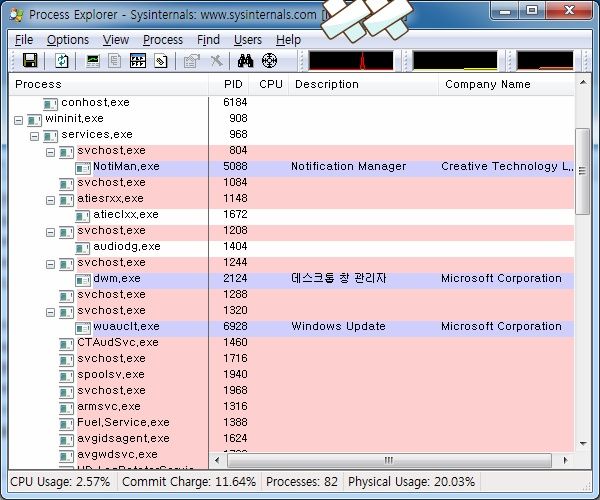The height and width of the screenshot is (500, 600).
Task: Click the spoolsv.exe process icon
Action: click(x=66, y=376)
